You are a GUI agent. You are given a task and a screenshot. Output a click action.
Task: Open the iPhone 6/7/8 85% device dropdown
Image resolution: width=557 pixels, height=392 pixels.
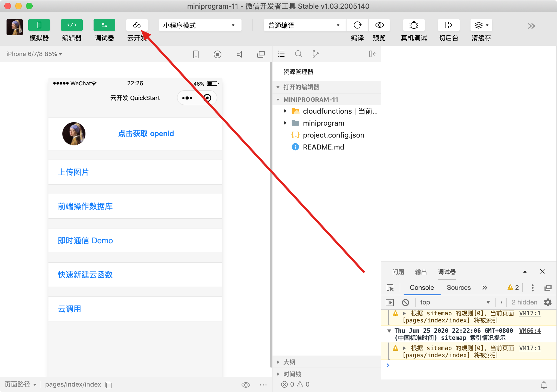[x=34, y=54]
